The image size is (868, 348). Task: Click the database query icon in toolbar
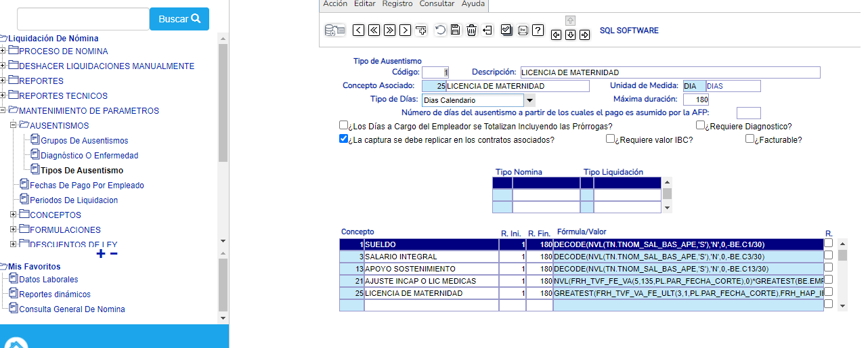point(335,30)
